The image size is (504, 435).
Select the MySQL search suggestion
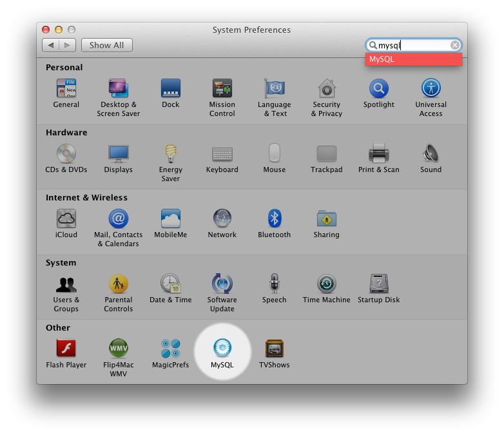(x=413, y=59)
